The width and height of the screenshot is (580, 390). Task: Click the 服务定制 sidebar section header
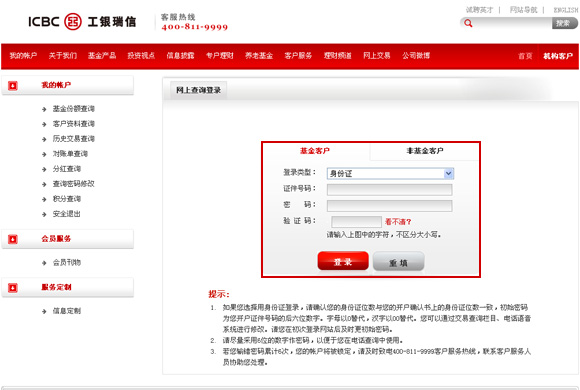[67, 287]
